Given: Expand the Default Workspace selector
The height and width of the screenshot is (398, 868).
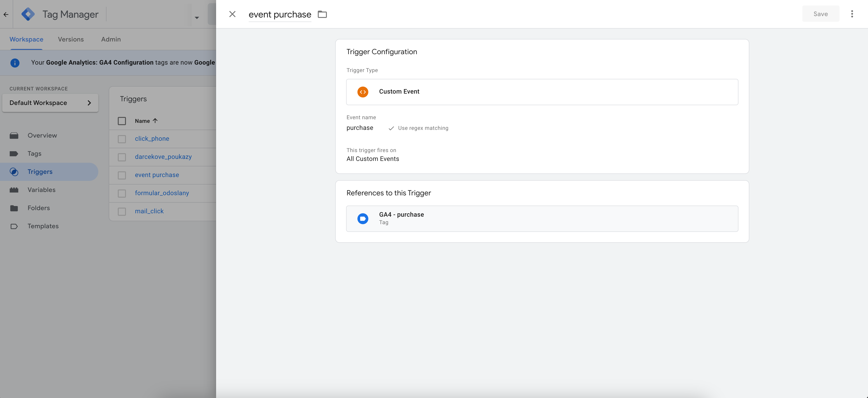Looking at the screenshot, I should coord(50,103).
